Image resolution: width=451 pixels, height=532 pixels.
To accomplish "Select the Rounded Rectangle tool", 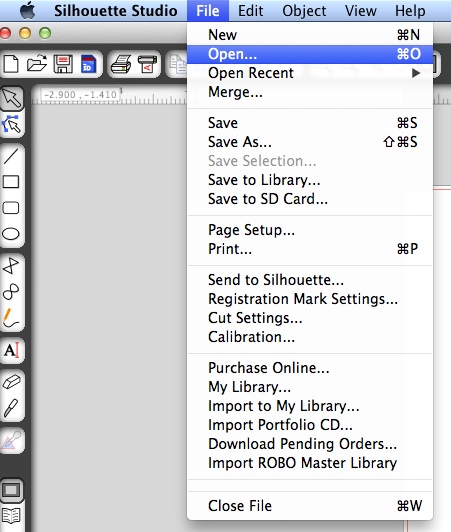I will point(11,208).
